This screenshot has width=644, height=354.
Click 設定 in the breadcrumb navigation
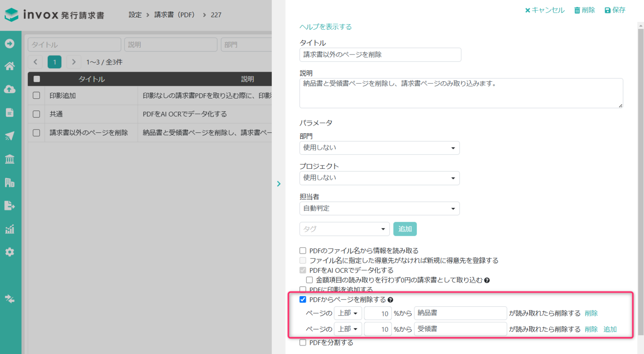pos(135,15)
